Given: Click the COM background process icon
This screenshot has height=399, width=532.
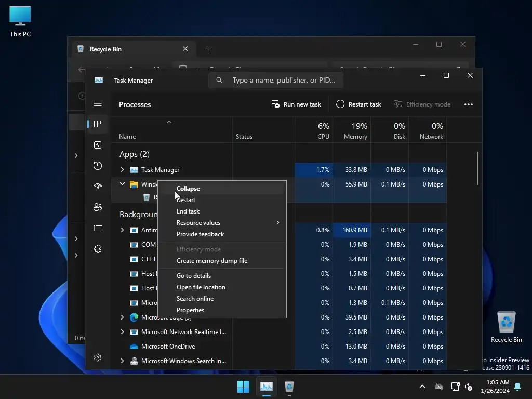Looking at the screenshot, I should coord(134,245).
